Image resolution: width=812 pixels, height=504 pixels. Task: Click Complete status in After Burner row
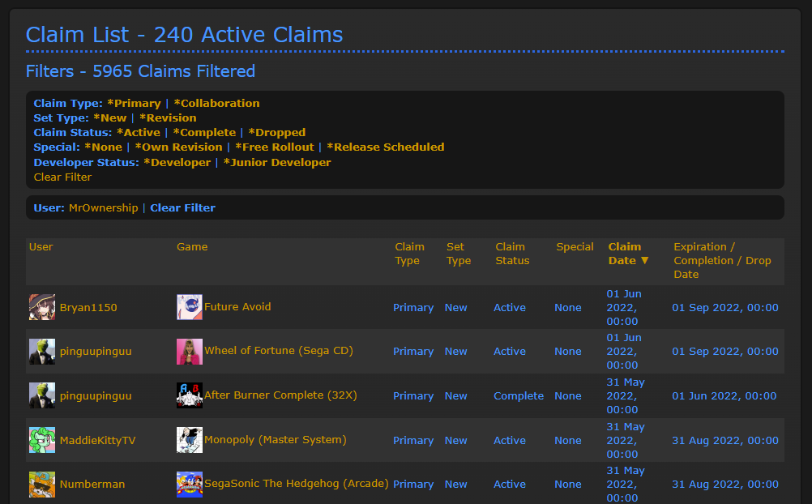pyautogui.click(x=519, y=395)
